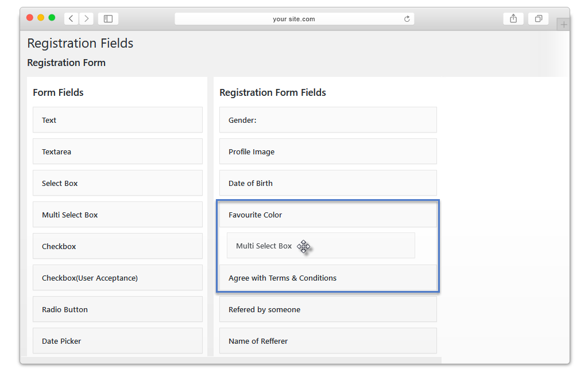Viewport: 588px width, 369px height.
Task: Pick the Radio Button field type
Action: [118, 309]
